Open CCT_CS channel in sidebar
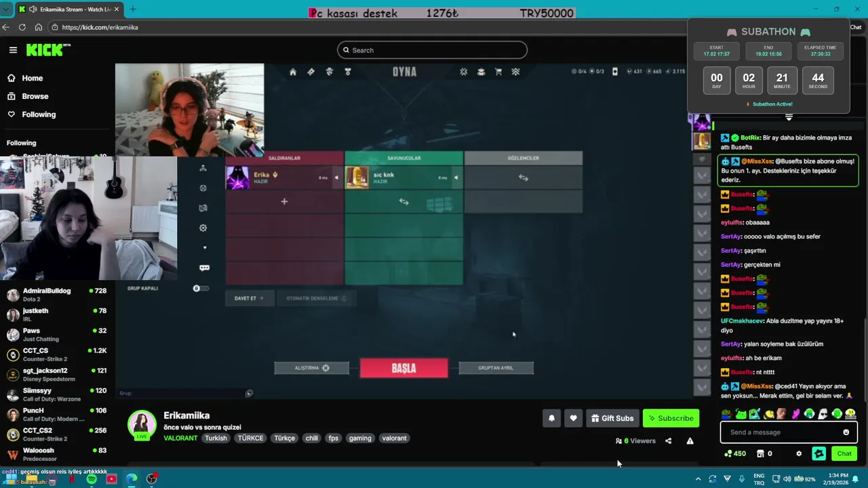This screenshot has width=868, height=488. point(57,354)
